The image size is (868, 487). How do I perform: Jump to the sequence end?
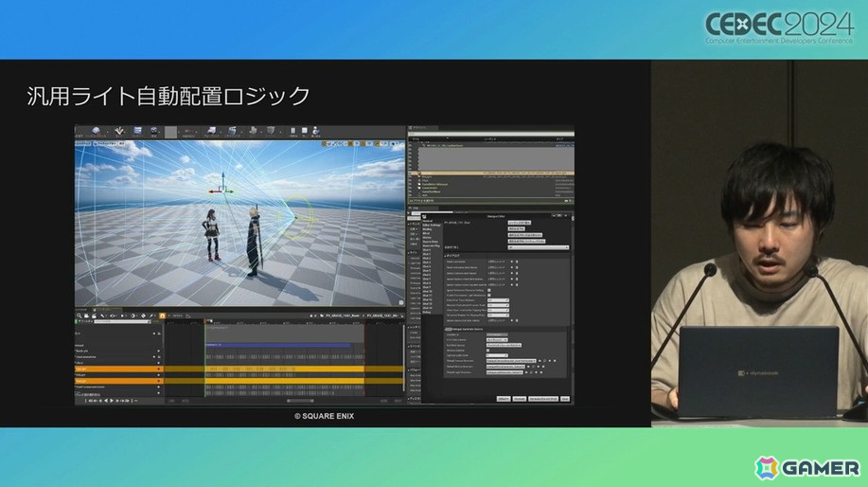coord(128,401)
